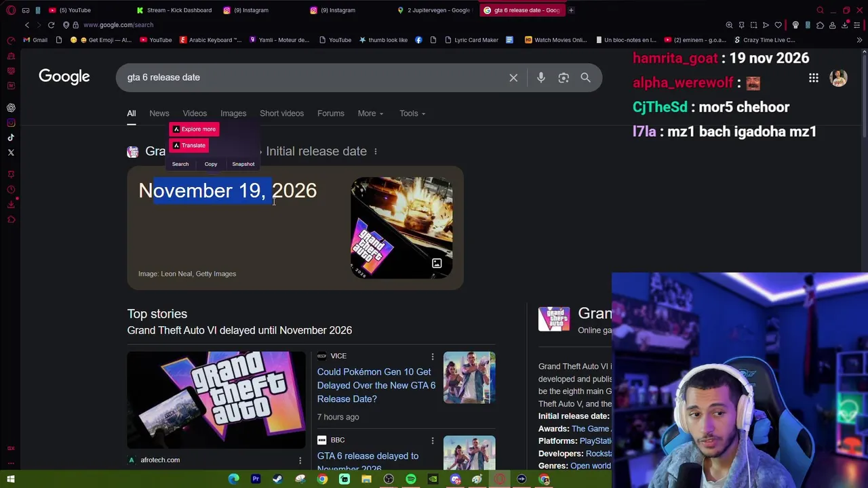Open Instagram from the browser sidebar
This screenshot has width=868, height=488.
point(11,123)
